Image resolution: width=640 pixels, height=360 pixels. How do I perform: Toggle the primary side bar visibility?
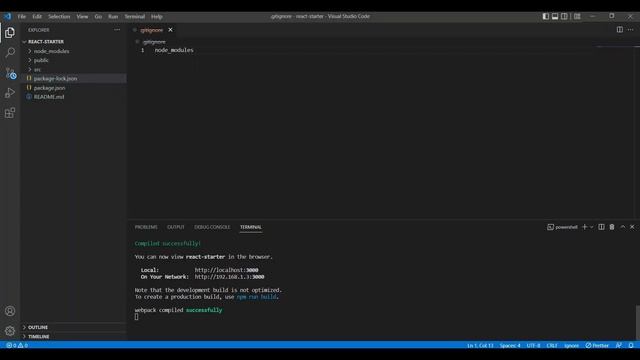546,16
